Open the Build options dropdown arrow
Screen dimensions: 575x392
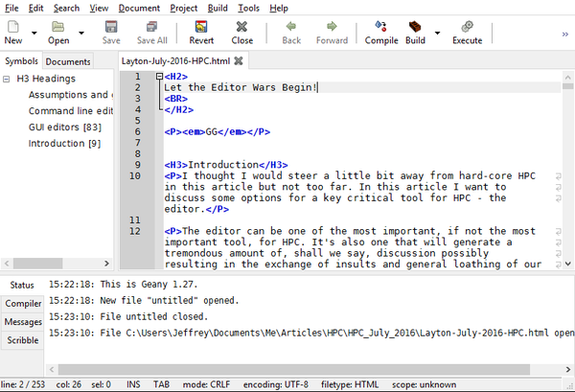click(x=438, y=33)
